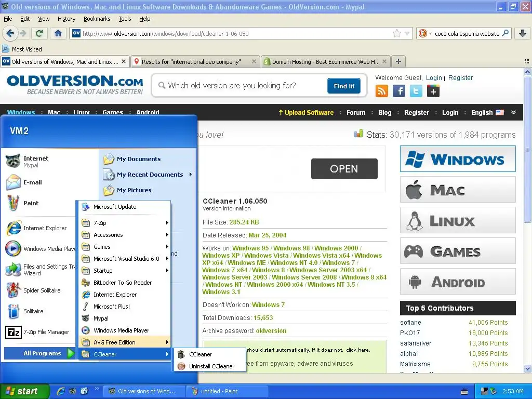Start Windows Media Player from programs list

click(x=125, y=330)
